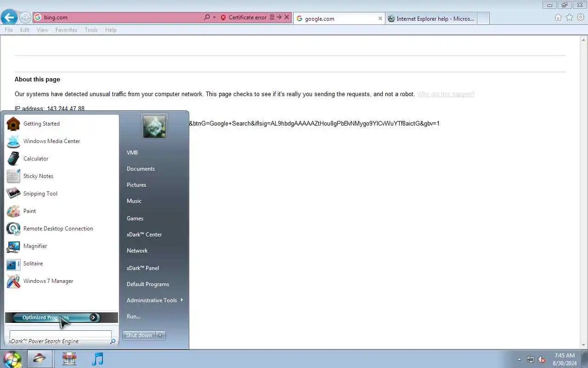Click the scrollbar up arrow
The image size is (588, 368).
(x=583, y=39)
